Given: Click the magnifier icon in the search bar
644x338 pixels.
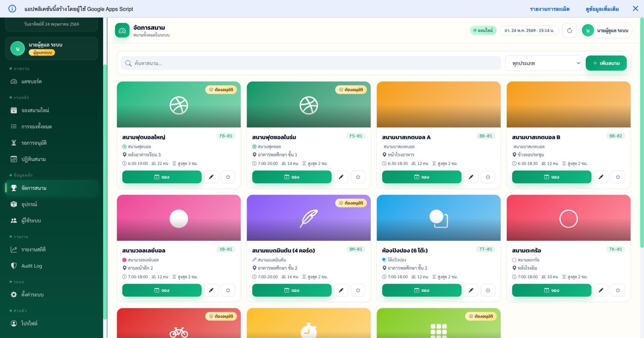Looking at the screenshot, I should (128, 63).
